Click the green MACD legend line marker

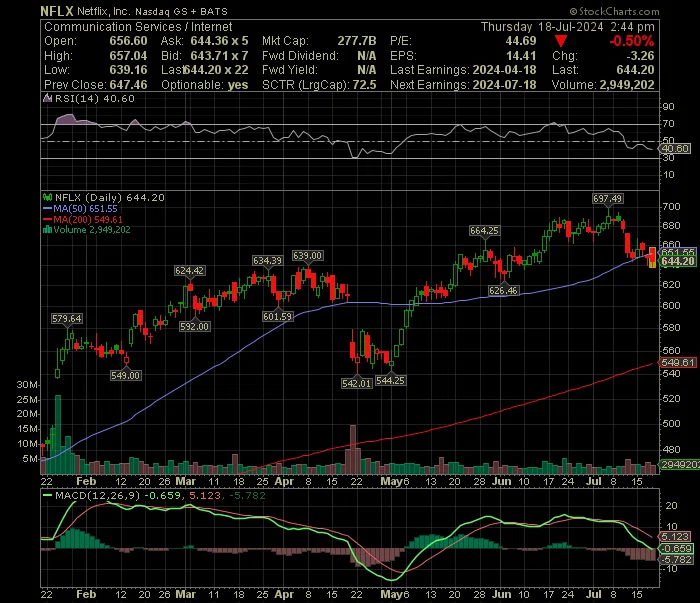click(47, 496)
